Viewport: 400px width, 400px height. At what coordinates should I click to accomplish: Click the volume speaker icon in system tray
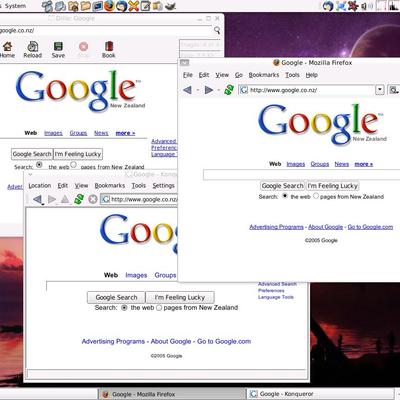click(x=364, y=6)
